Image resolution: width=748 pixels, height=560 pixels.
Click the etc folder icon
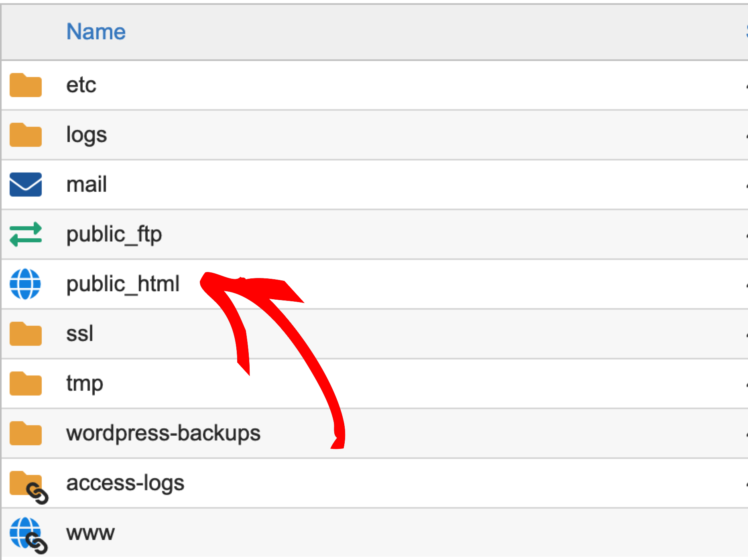[26, 85]
